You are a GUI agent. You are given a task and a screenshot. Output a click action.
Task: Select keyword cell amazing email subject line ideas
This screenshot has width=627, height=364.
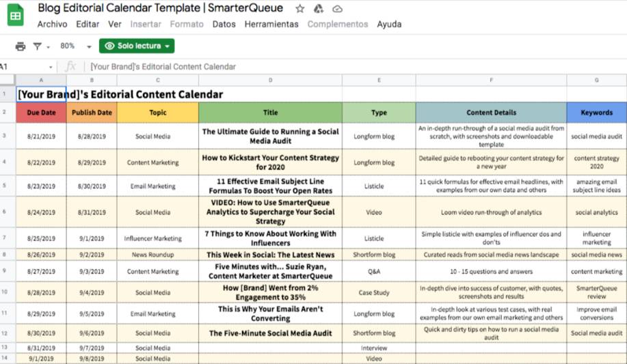597,186
